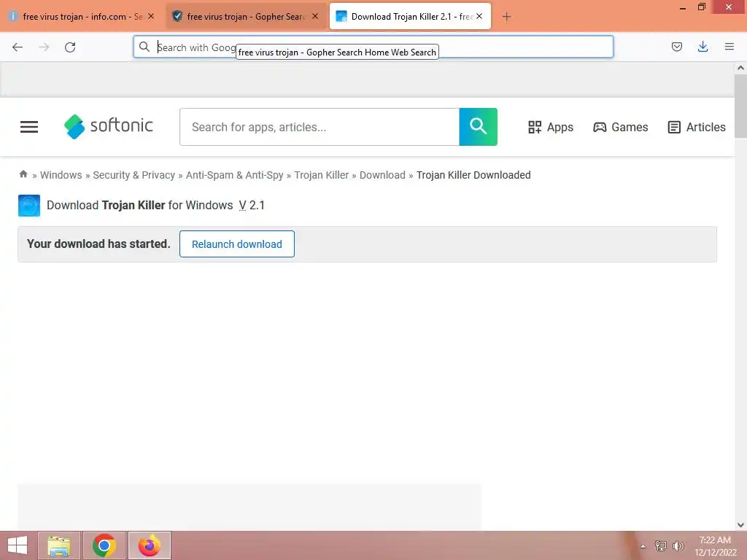Click the Trojan Killer app icon
The image size is (747, 560).
coord(29,206)
